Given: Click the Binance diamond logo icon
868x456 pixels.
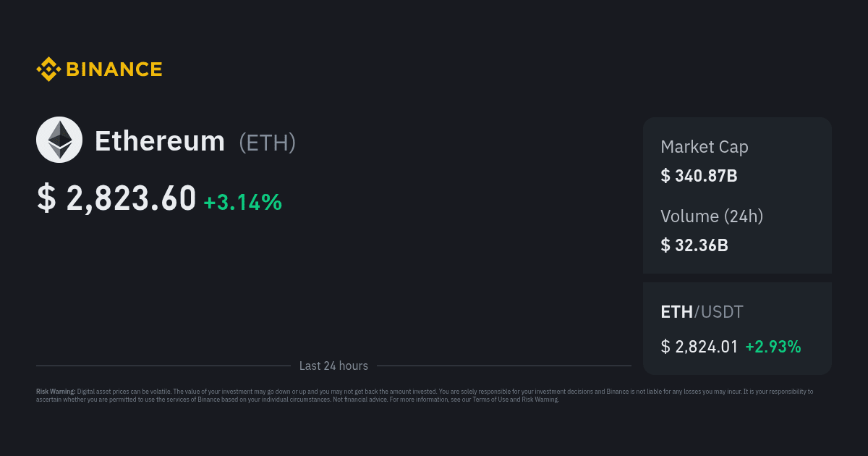Looking at the screenshot, I should tap(48, 69).
